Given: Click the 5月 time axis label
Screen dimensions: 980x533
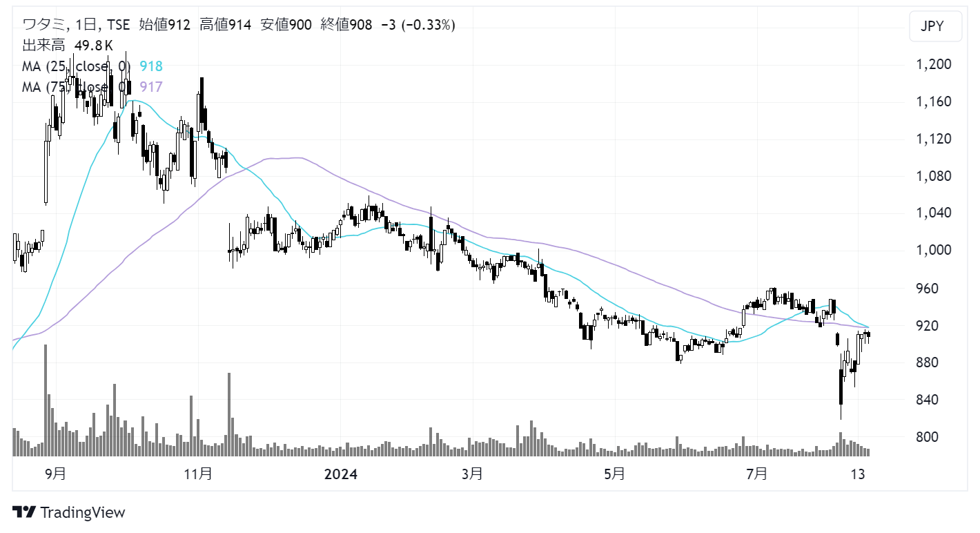Looking at the screenshot, I should click(614, 474).
